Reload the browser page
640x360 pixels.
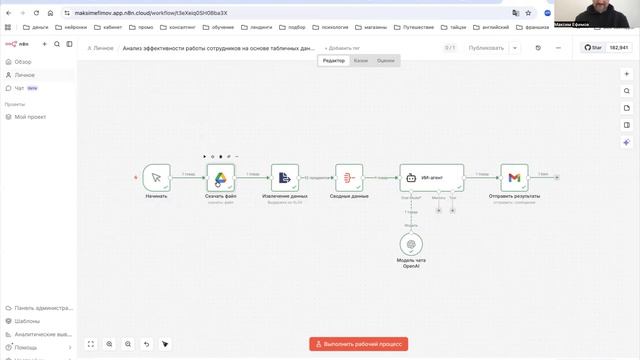36,13
